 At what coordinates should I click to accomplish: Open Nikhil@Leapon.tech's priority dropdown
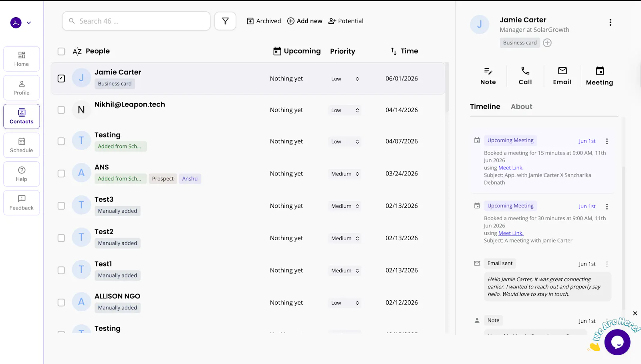pyautogui.click(x=345, y=110)
